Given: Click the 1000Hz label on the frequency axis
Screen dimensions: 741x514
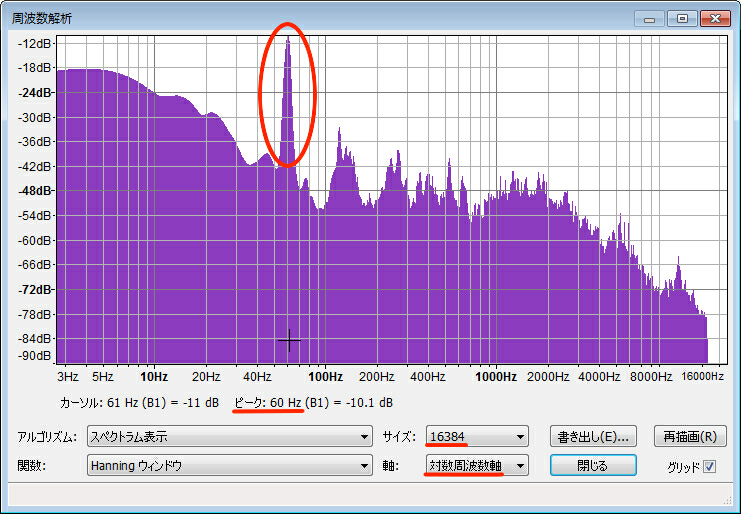Looking at the screenshot, I should tap(496, 377).
